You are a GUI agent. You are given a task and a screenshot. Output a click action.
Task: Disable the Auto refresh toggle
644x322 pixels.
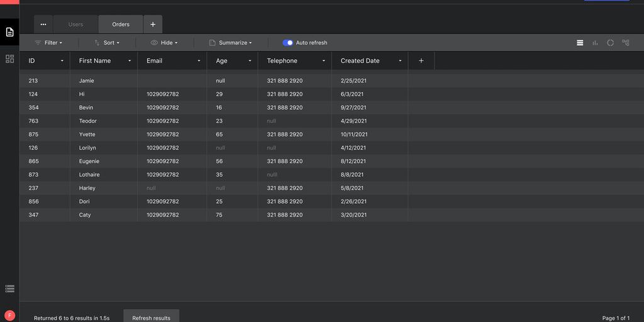pos(287,43)
